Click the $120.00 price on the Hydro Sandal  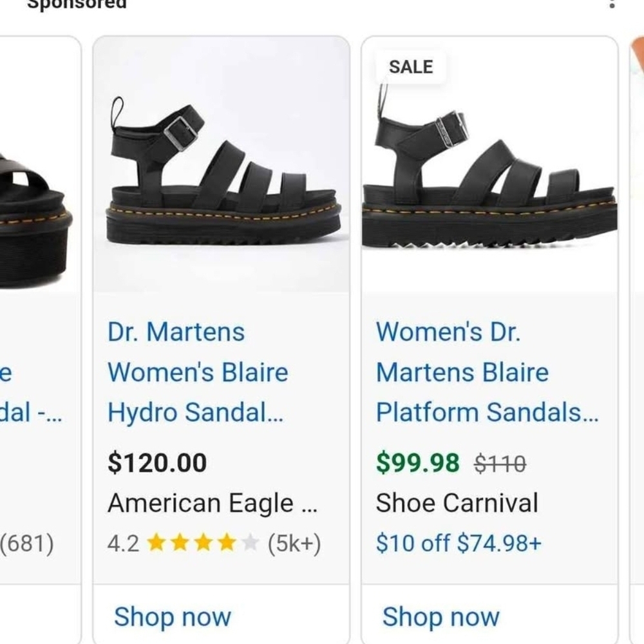[x=157, y=462]
